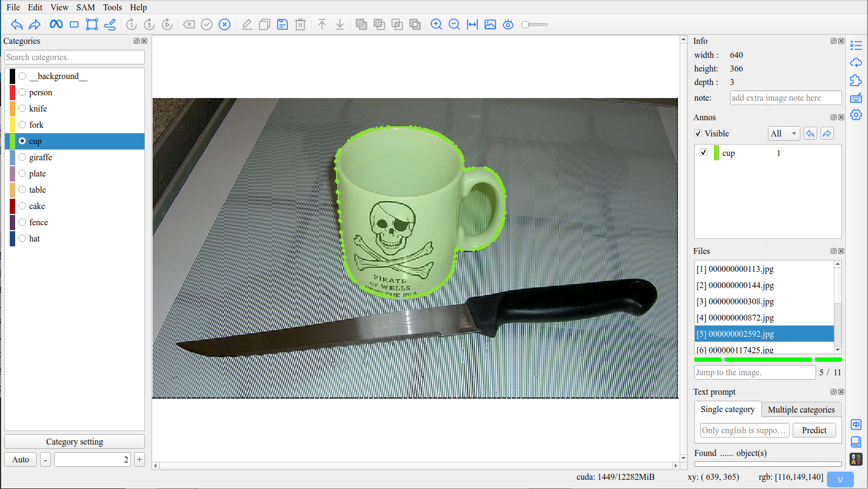Select the fork category radio
This screenshot has height=489, width=868.
pyautogui.click(x=22, y=125)
